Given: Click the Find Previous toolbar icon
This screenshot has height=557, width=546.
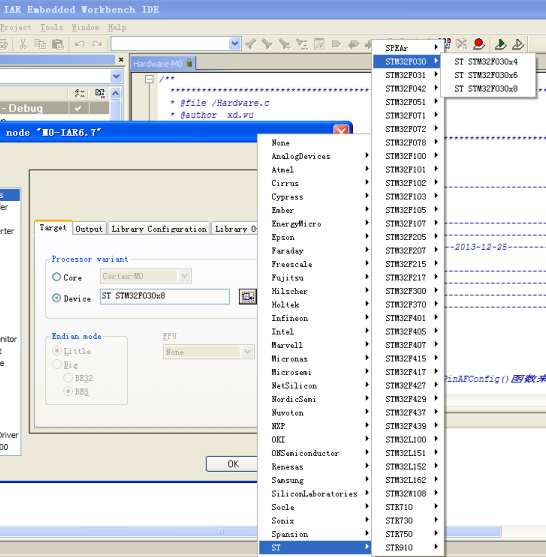Looking at the screenshot, I should [x=250, y=44].
